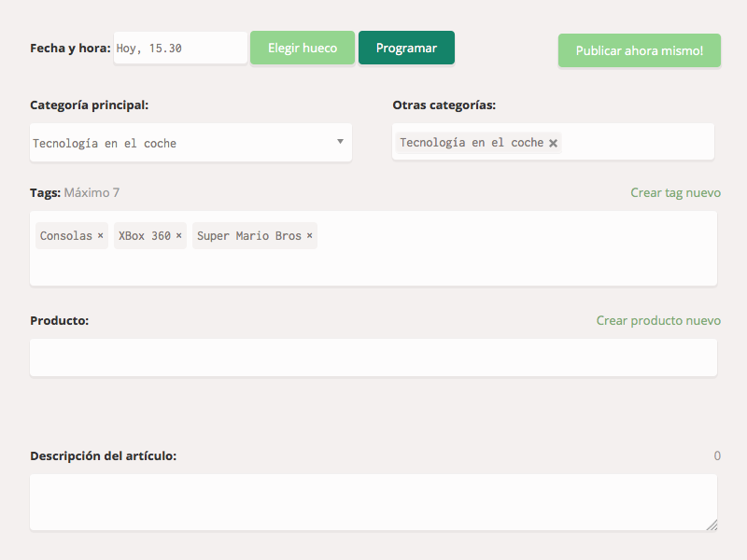Screen dimensions: 747x560
Task: Click the Programar button
Action: pos(406,48)
